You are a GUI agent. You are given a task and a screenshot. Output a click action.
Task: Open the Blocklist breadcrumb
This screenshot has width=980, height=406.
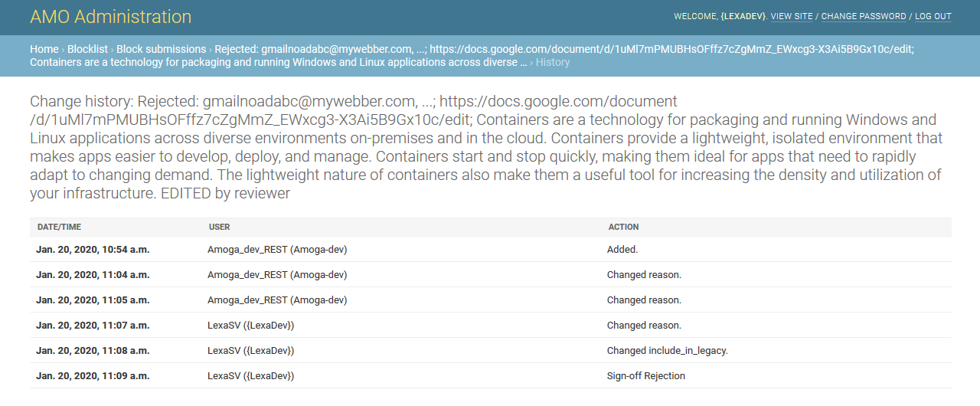(87, 49)
